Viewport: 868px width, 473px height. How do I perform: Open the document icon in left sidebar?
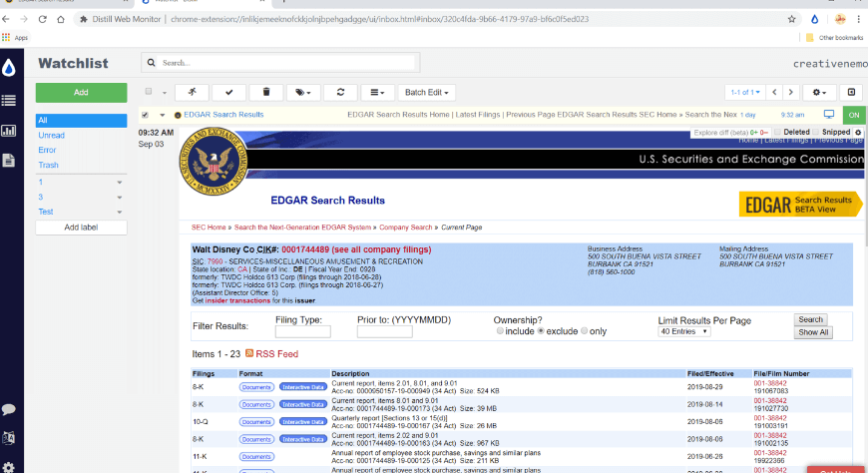pyautogui.click(x=9, y=160)
